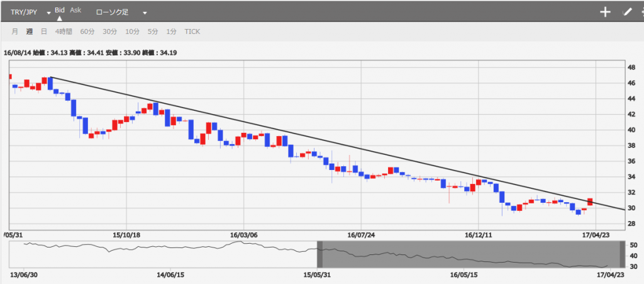Click the 16/12/11 date label on axis
Screen dimensions: 644x284
coord(479,236)
